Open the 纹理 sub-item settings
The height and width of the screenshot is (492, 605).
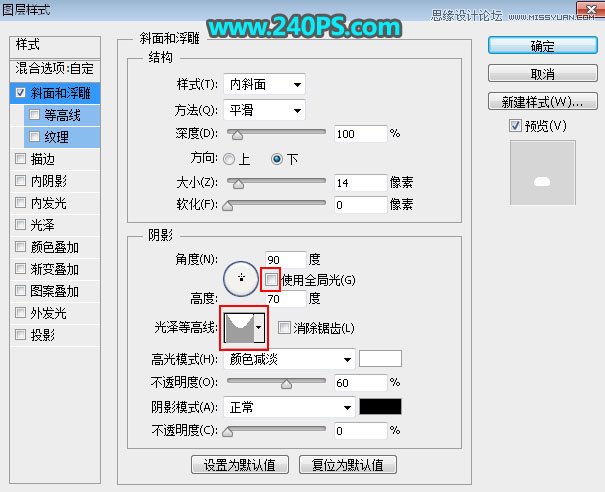56,137
